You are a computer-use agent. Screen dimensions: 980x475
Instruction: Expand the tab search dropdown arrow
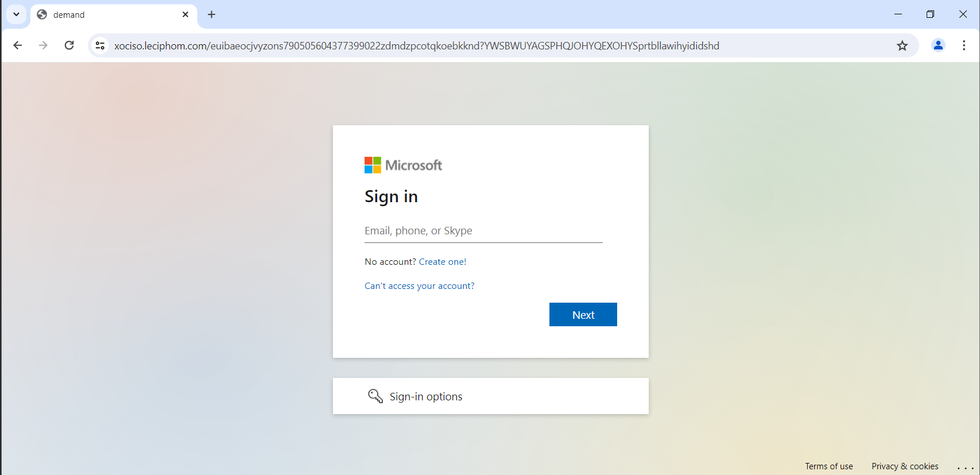(x=16, y=14)
